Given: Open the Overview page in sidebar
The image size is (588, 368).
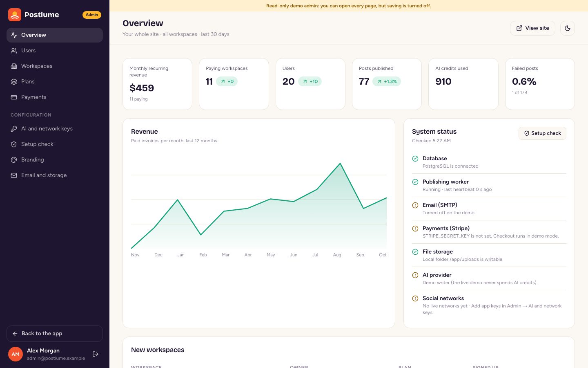Looking at the screenshot, I should point(55,35).
